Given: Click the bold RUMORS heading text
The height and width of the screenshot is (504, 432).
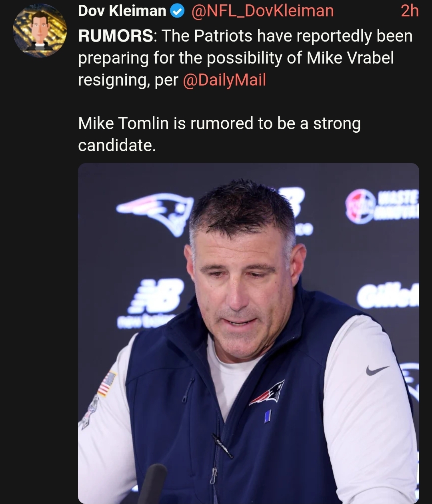Looking at the screenshot, I should click(115, 36).
